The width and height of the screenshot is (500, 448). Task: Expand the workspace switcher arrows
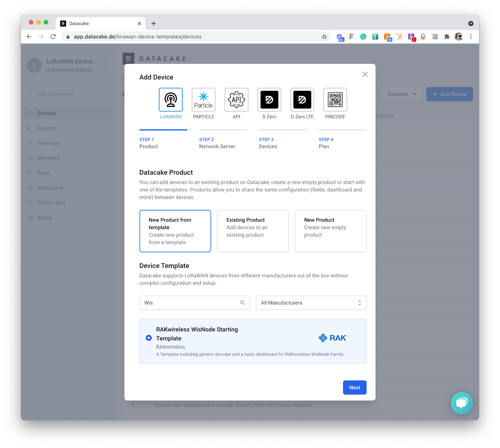[x=107, y=66]
